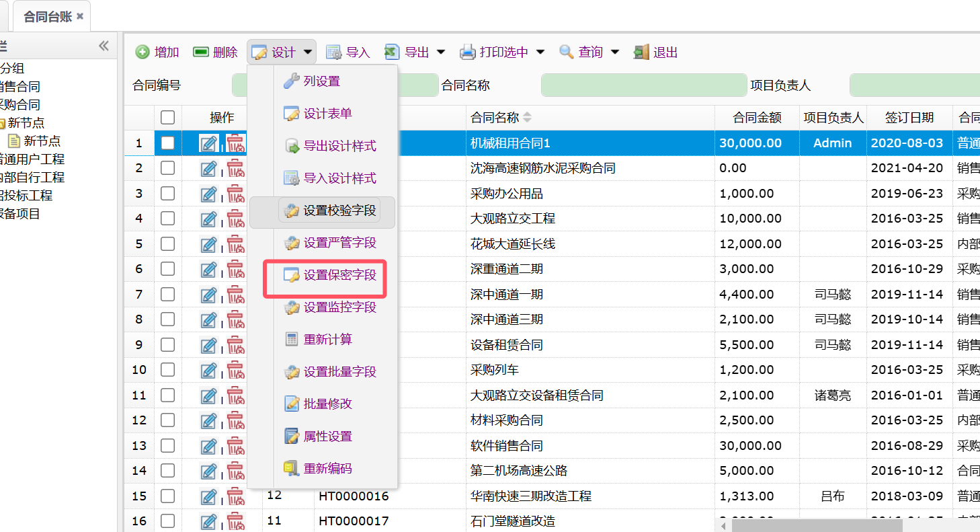Screen dimensions: 980x532
Task: Choose 列设置 in the dropdown menu
Action: 321,81
